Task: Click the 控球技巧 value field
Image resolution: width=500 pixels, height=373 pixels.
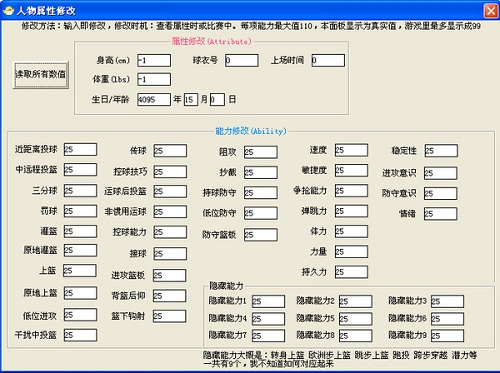Action: pos(170,172)
